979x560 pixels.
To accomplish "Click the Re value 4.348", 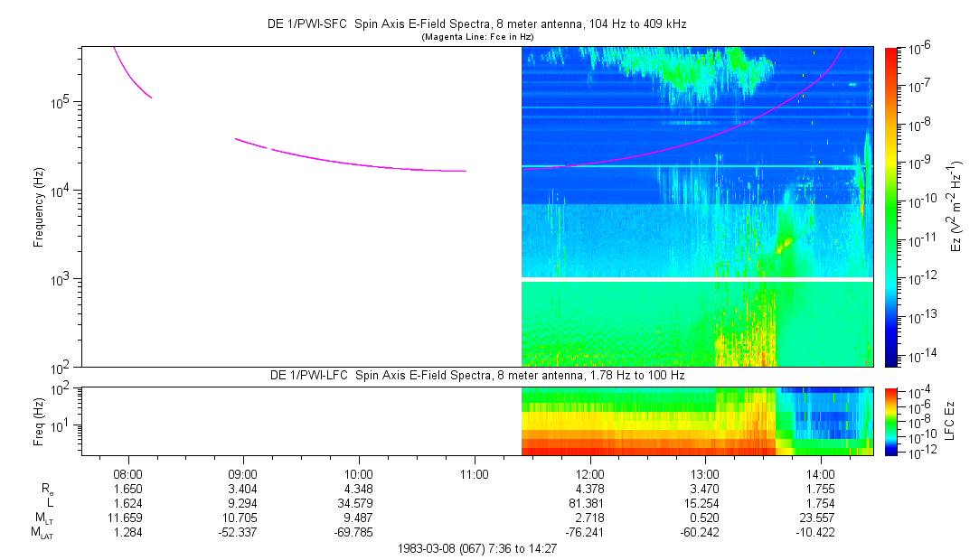I will (359, 489).
